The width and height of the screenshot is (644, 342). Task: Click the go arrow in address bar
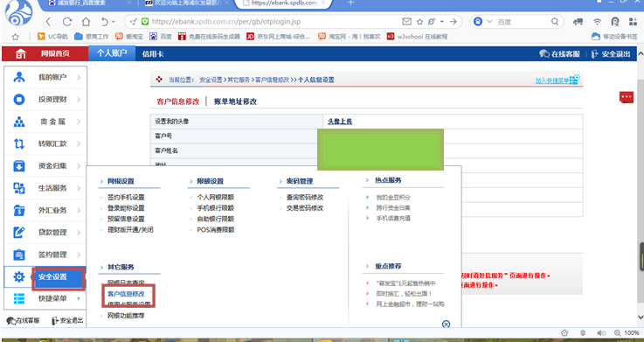tap(453, 22)
